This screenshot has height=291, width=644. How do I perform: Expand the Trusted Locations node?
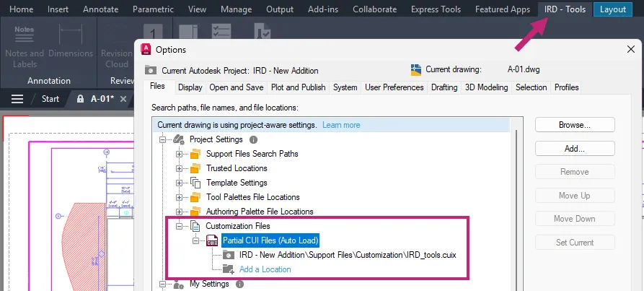coord(179,168)
